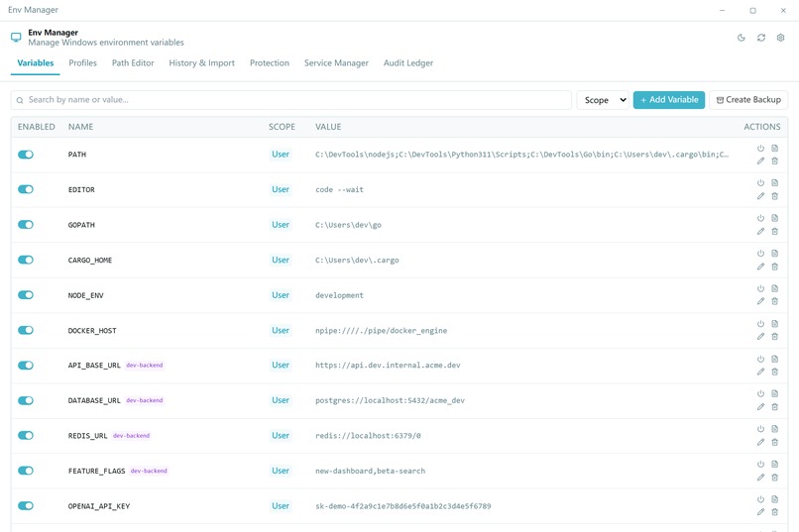Edit PATH variable with pencil icon
Viewport: 799px width, 532px height.
[x=760, y=160]
